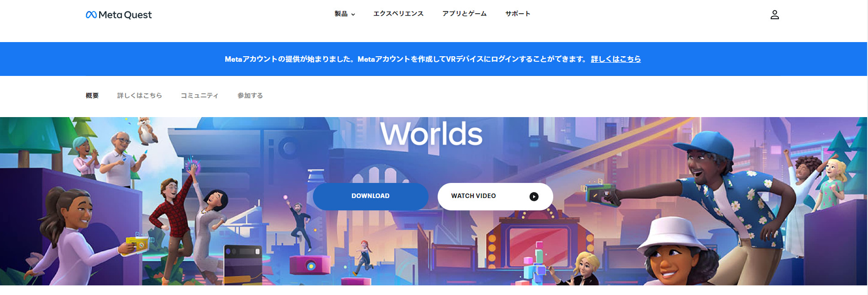Follow the 詳しくはこちら link in blue banner

tap(616, 59)
